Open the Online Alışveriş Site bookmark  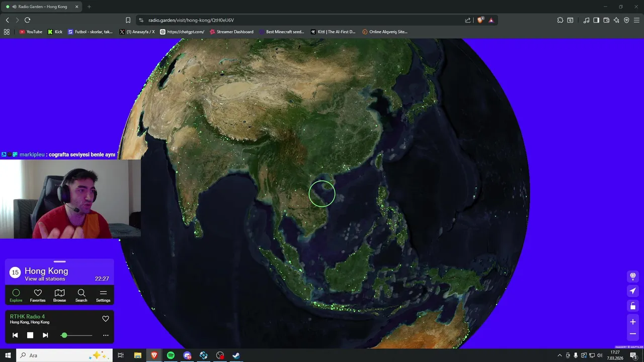click(x=385, y=32)
